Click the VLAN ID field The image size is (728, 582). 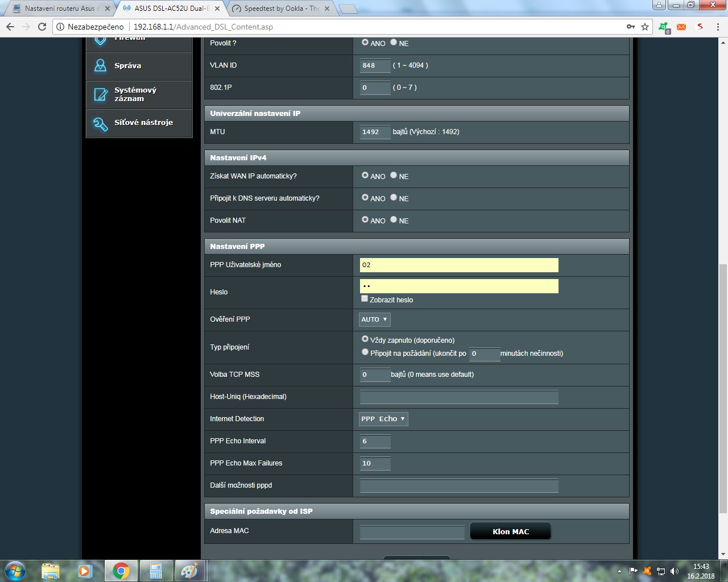pos(375,65)
